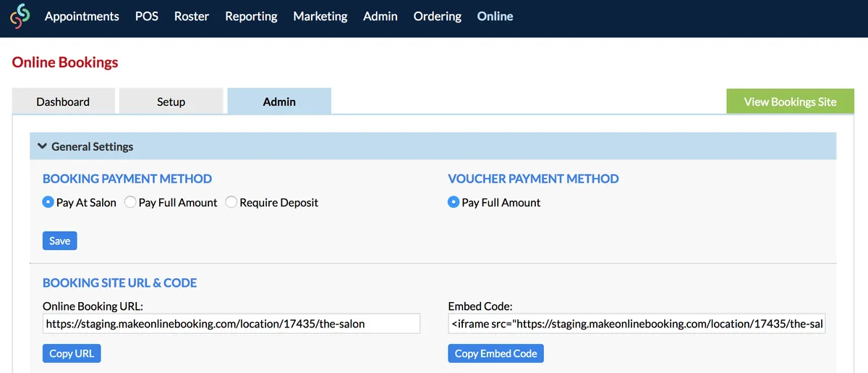Click the Copy Embed Code button
The width and height of the screenshot is (868, 373).
[x=495, y=353]
